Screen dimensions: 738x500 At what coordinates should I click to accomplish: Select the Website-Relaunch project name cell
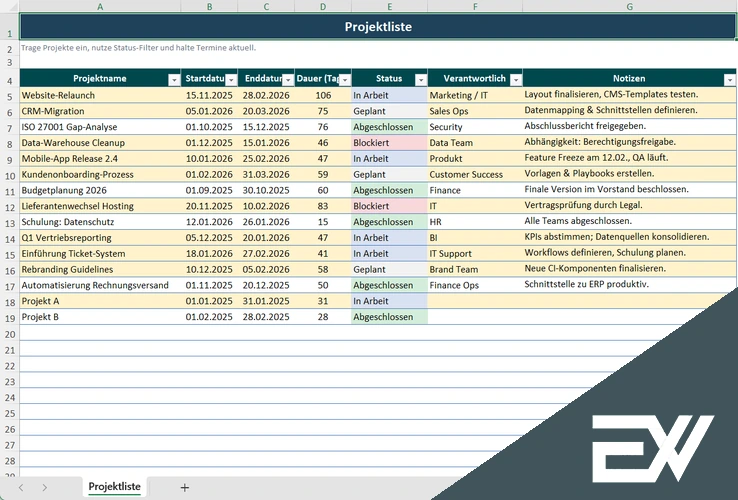[x=100, y=95]
